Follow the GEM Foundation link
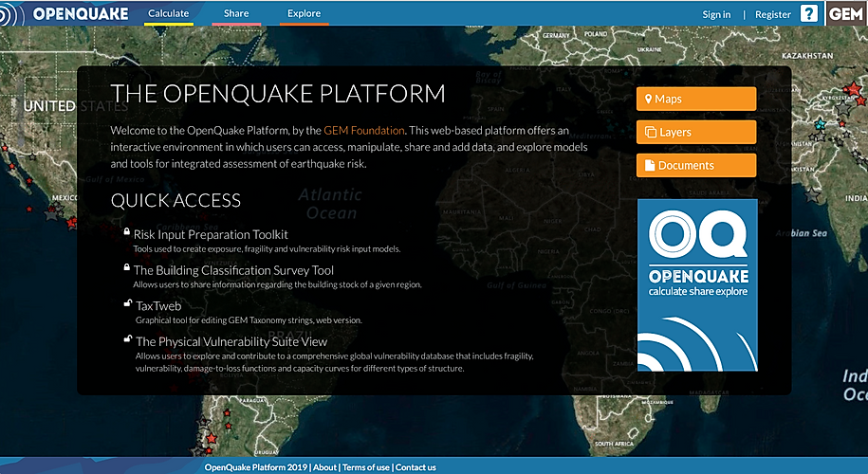This screenshot has height=474, width=868. pyautogui.click(x=363, y=131)
